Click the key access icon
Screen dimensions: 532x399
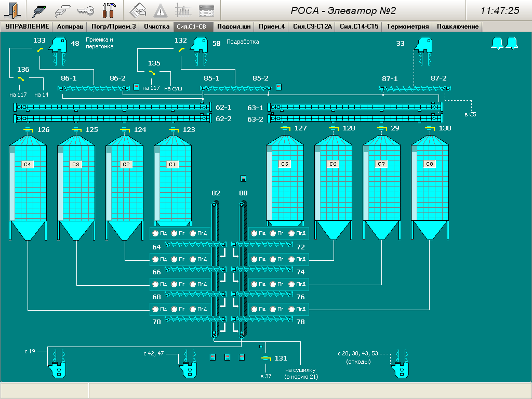(85, 10)
